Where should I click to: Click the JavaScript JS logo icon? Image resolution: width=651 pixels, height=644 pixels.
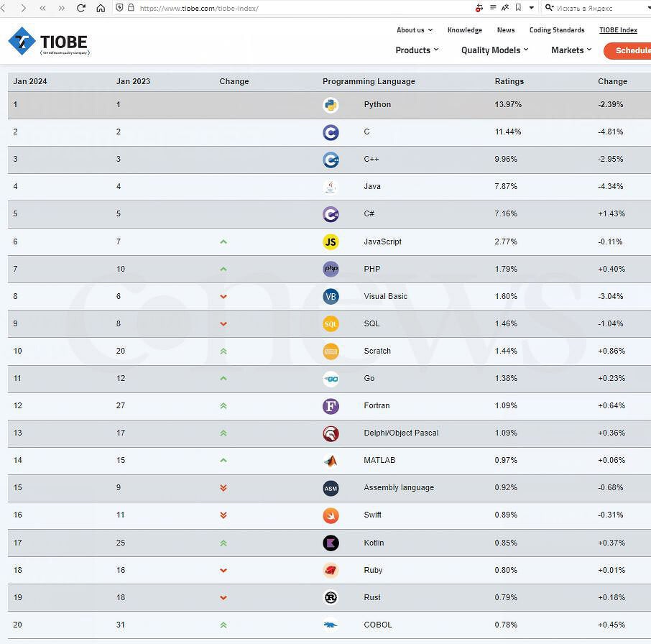pos(331,242)
